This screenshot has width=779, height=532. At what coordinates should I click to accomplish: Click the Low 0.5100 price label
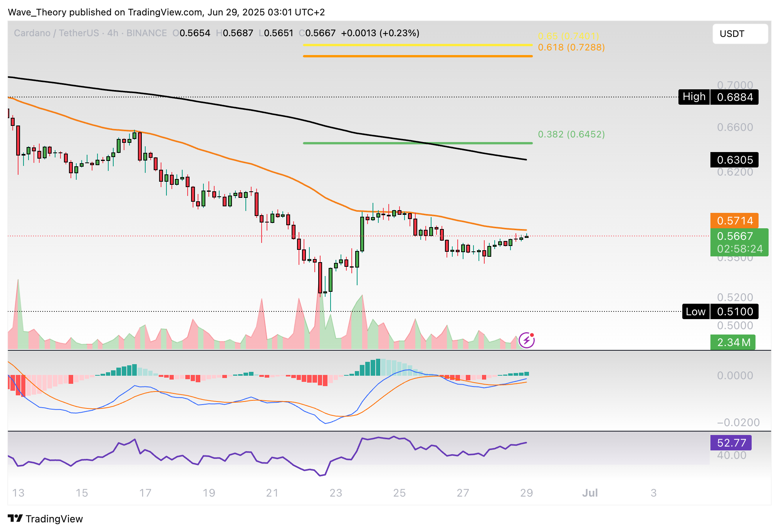click(x=720, y=311)
